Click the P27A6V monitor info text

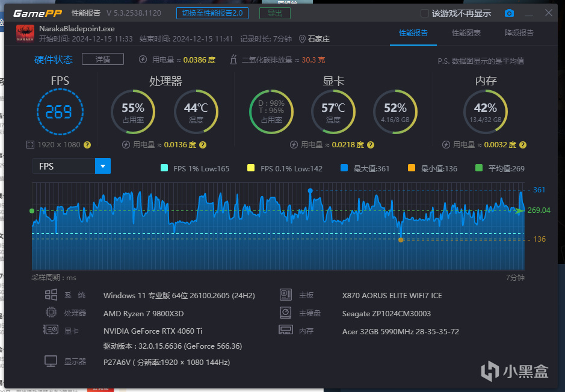point(167,362)
